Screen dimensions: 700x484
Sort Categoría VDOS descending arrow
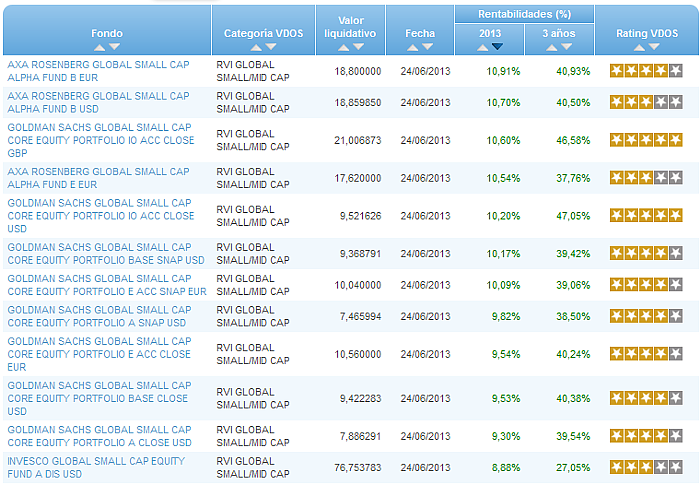[271, 47]
